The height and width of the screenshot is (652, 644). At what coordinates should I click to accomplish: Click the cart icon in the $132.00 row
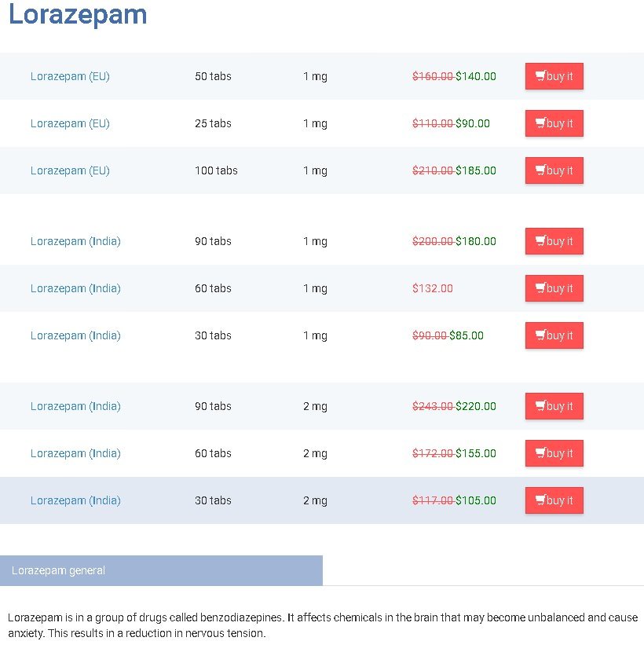click(540, 288)
